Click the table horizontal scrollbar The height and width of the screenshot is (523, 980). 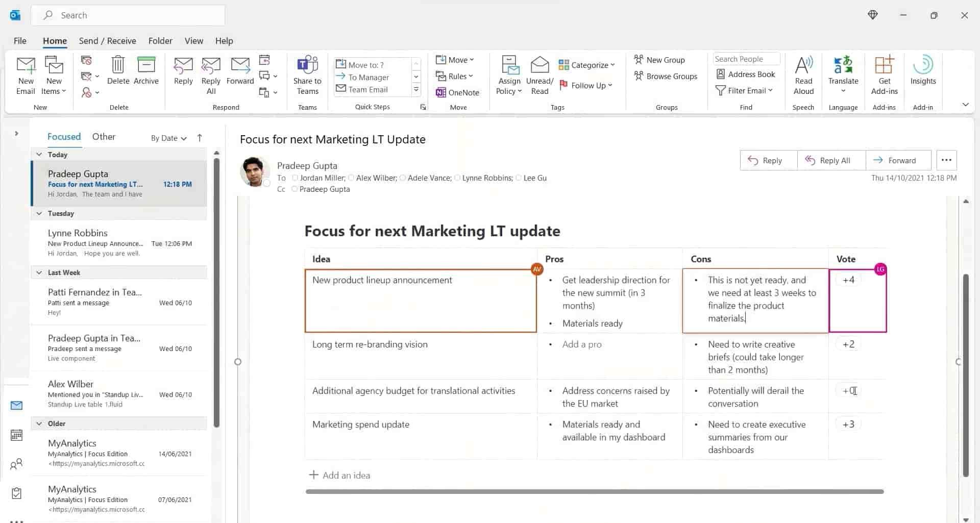595,491
